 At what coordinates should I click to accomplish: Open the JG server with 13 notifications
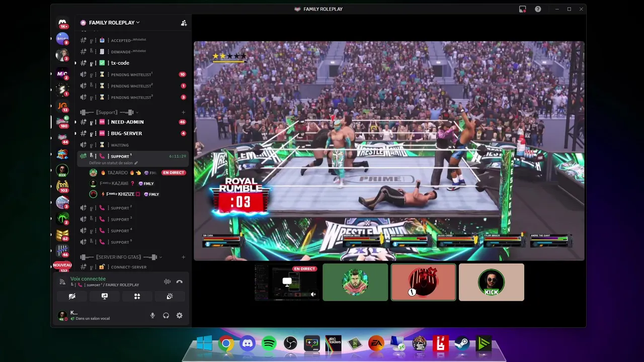62,106
